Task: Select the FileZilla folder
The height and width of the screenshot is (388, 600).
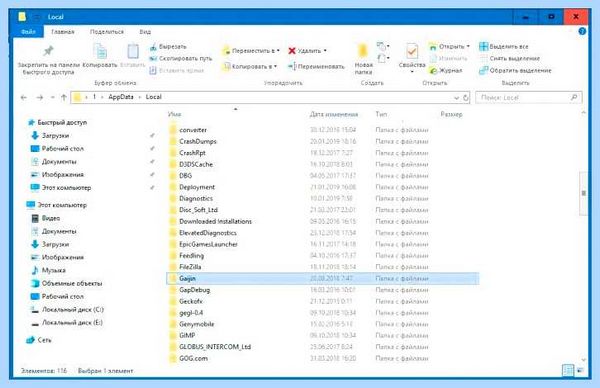Action: pyautogui.click(x=190, y=267)
